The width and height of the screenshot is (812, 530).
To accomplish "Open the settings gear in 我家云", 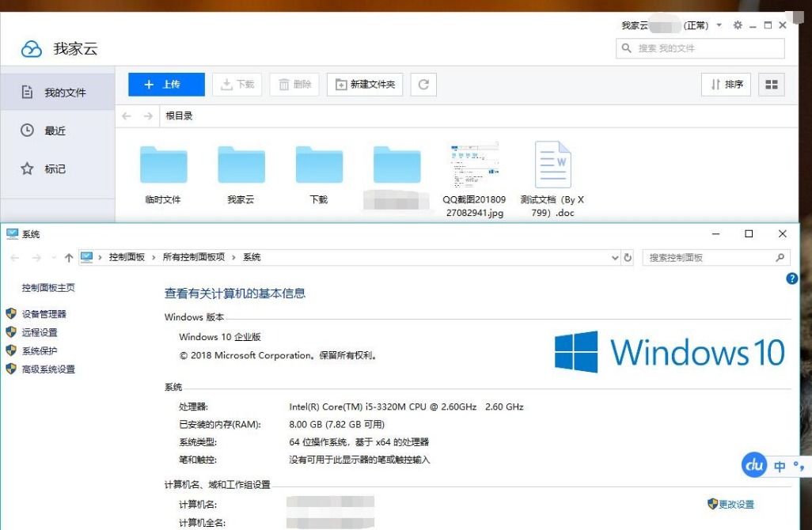I will pos(738,25).
